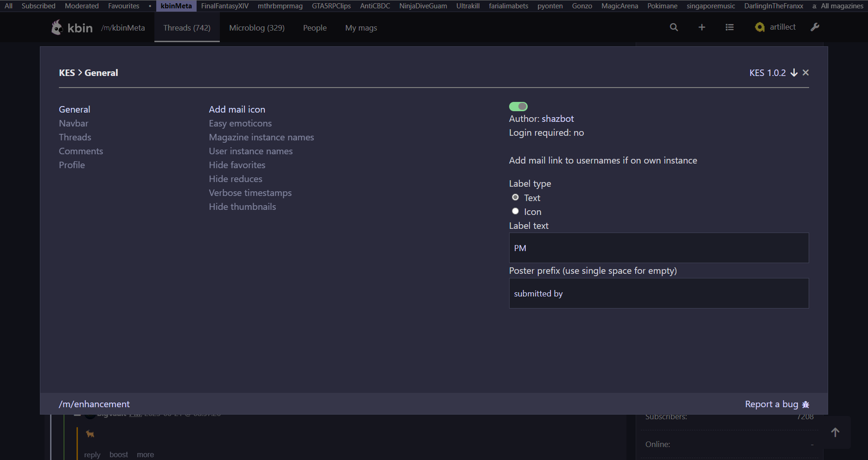Close the KES settings dialog

(x=806, y=73)
